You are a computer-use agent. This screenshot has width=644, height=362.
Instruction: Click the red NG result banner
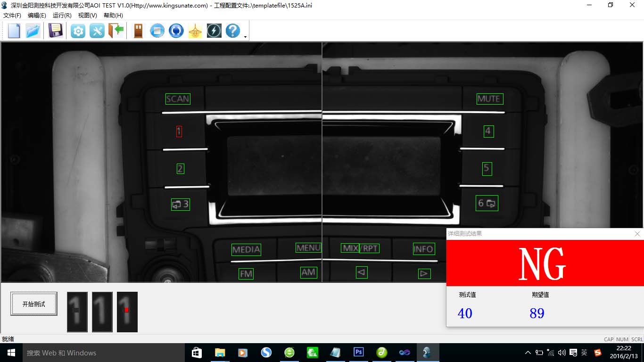point(545,263)
